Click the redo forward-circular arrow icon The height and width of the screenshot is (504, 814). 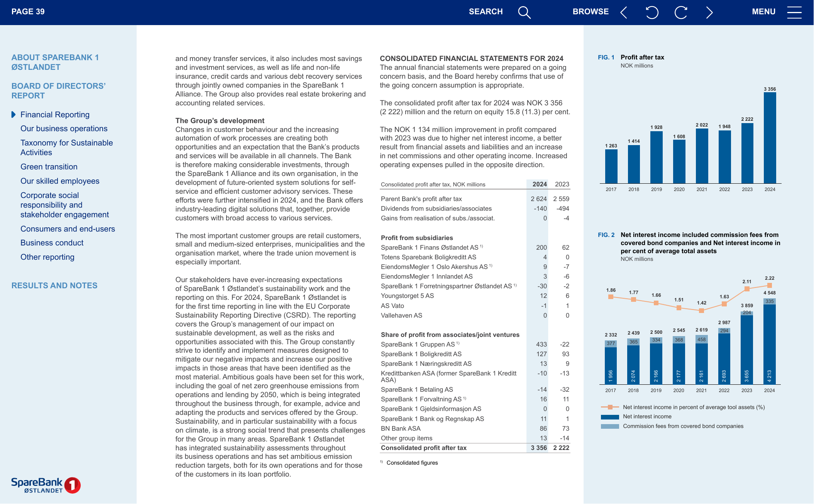tap(681, 12)
